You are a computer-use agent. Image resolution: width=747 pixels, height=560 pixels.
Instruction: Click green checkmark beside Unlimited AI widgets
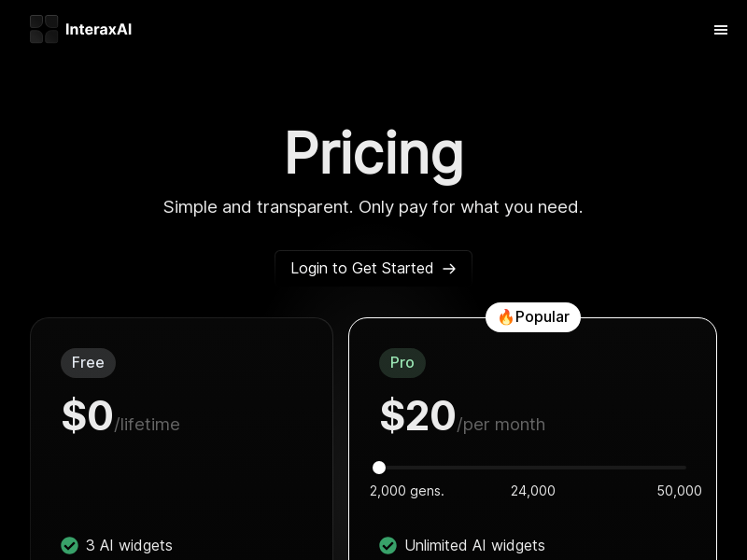388,546
